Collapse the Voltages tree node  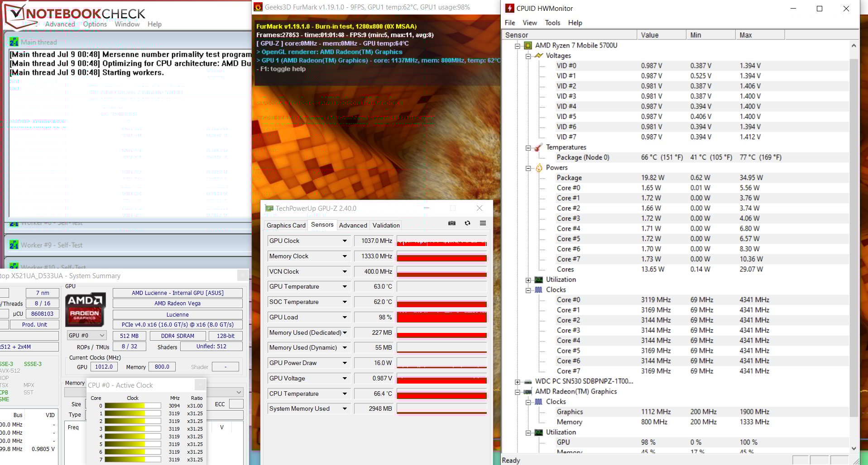pos(528,56)
